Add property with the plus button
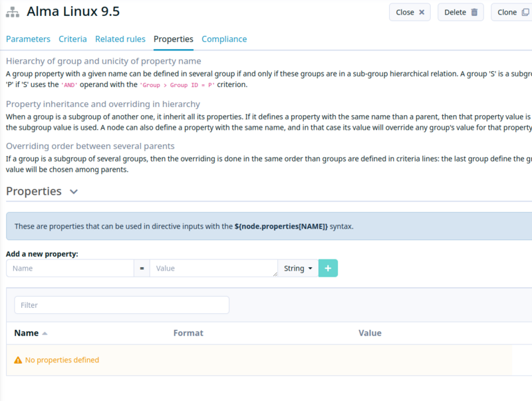 [x=328, y=269]
